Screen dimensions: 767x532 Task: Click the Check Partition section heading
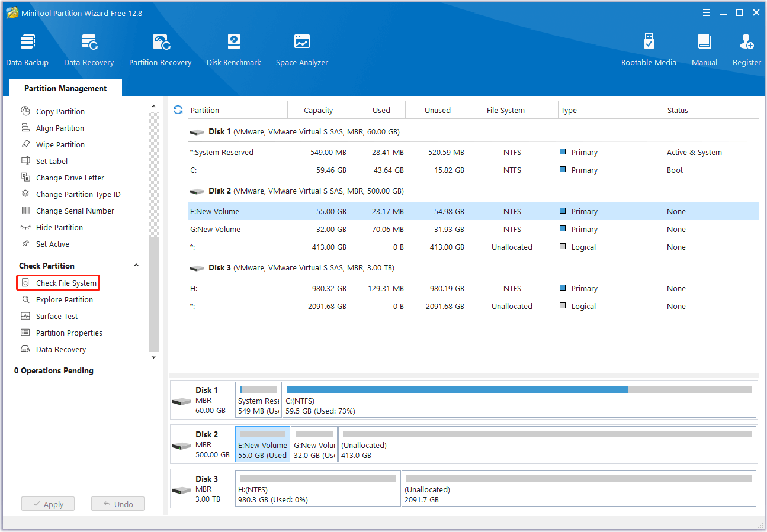point(47,266)
